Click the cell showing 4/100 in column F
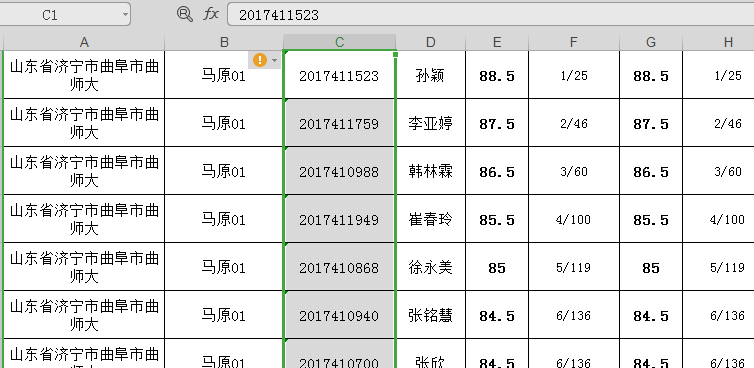Screen dimensions: 754x368 coord(574,219)
